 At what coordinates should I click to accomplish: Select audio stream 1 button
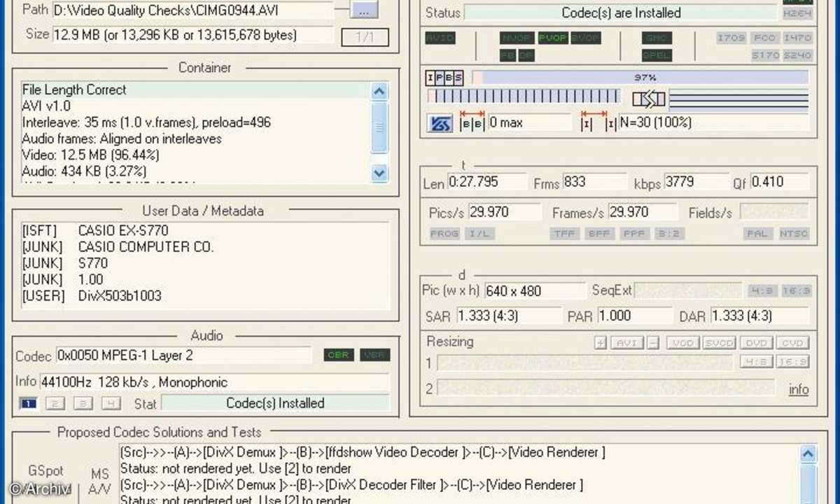click(28, 403)
